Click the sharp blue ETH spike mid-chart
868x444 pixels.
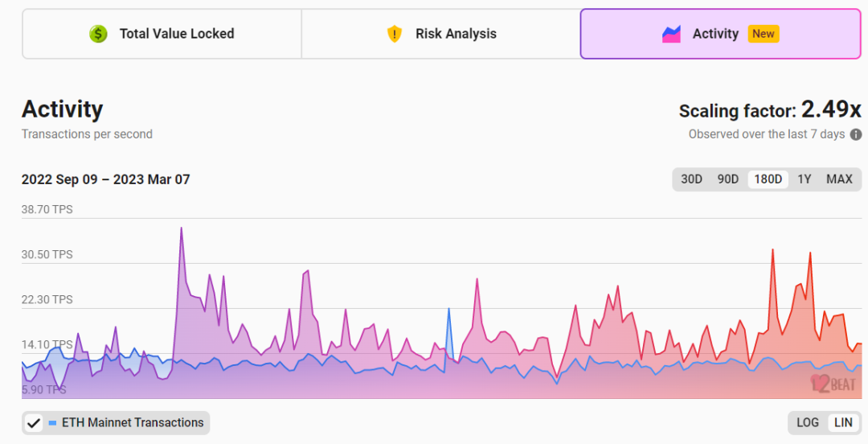448,310
